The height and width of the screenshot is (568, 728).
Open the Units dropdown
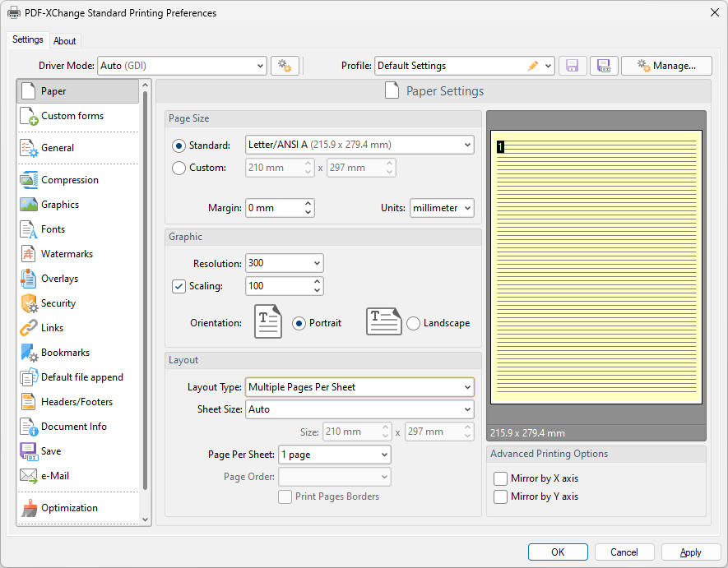442,208
